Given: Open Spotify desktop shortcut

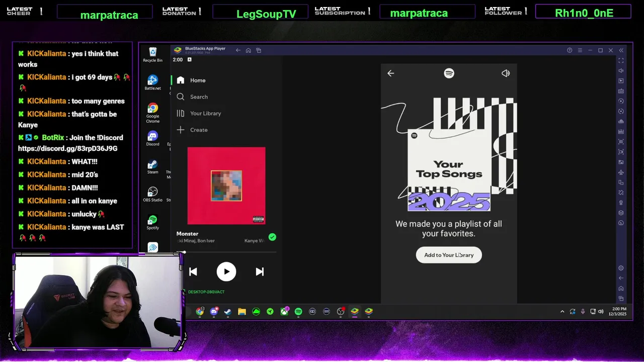Looking at the screenshot, I should point(152,223).
